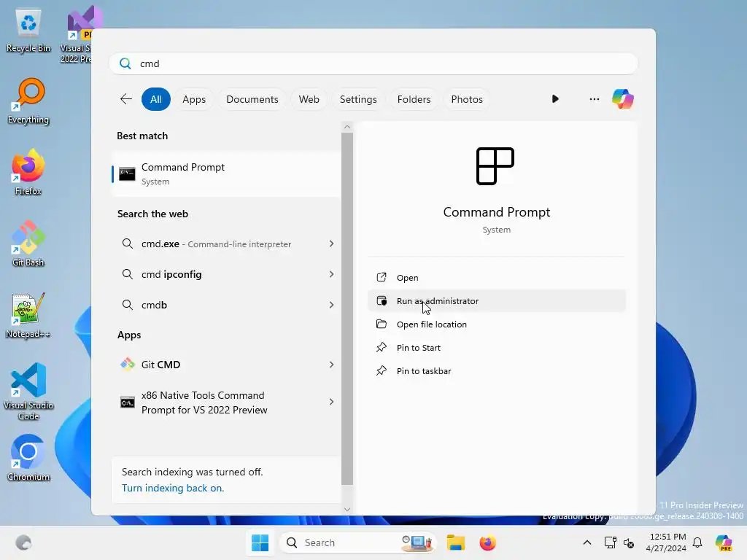Open the notification bell in the system tray
The width and height of the screenshot is (747, 560).
point(697,542)
